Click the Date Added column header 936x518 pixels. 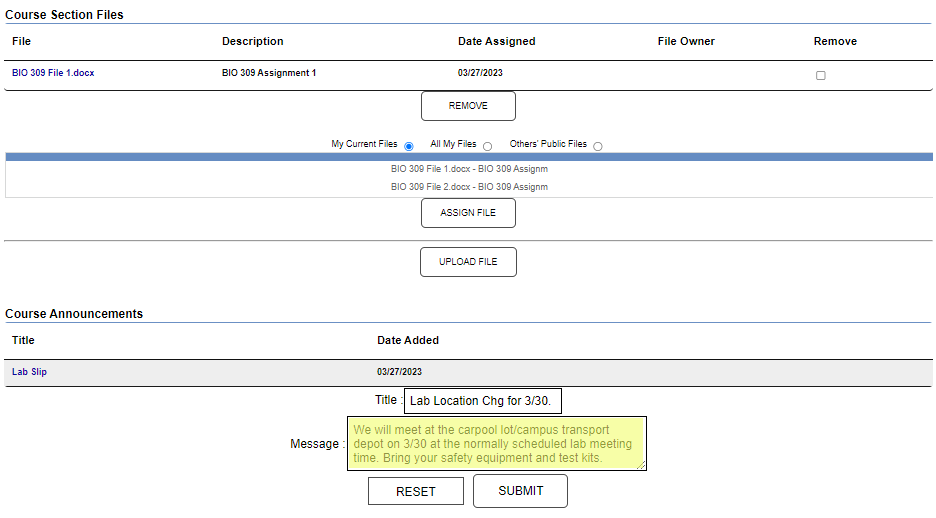pos(407,340)
